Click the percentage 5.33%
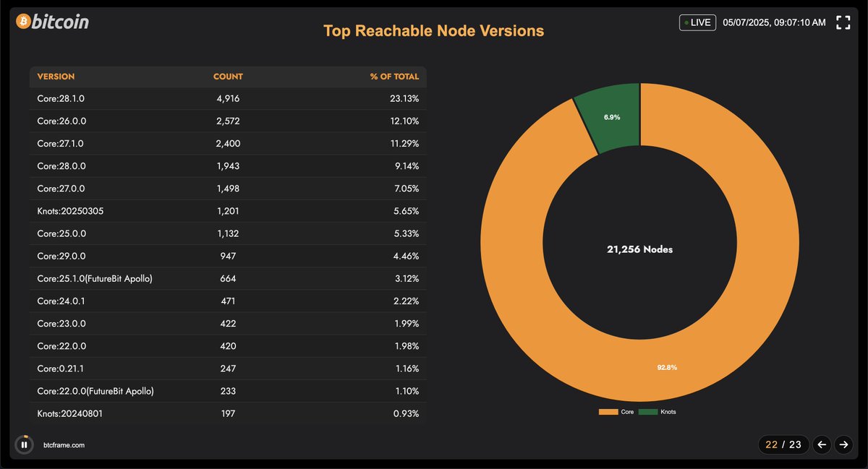The image size is (868, 469). (407, 234)
